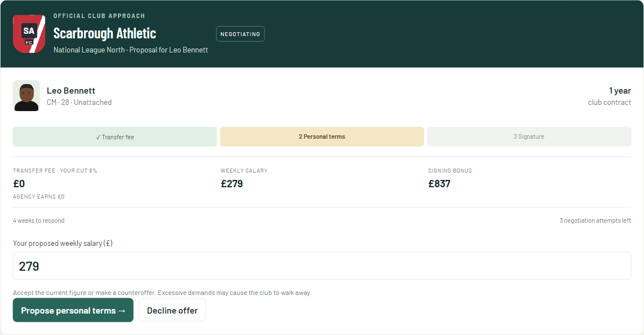The height and width of the screenshot is (335, 644).
Task: Click the Scarbrough Athletic club crest
Action: pos(29,34)
